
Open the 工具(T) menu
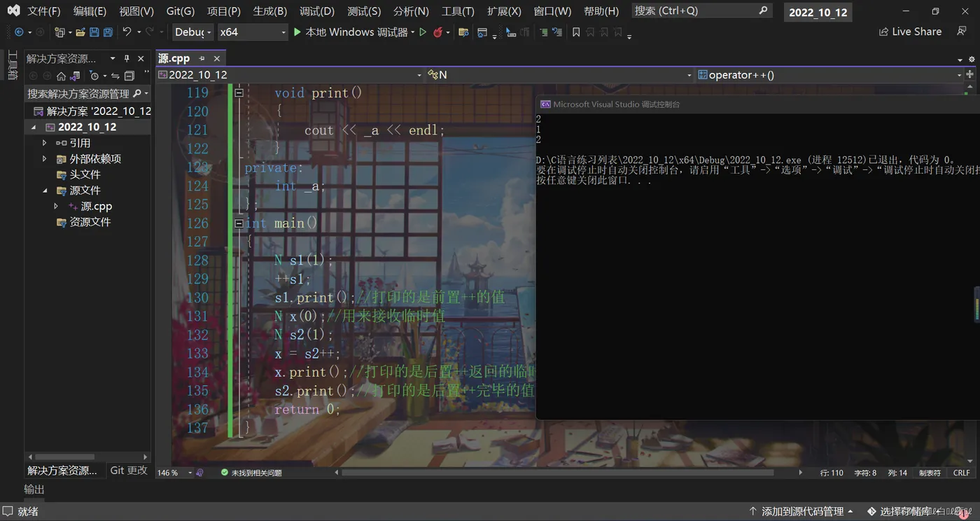pyautogui.click(x=458, y=11)
